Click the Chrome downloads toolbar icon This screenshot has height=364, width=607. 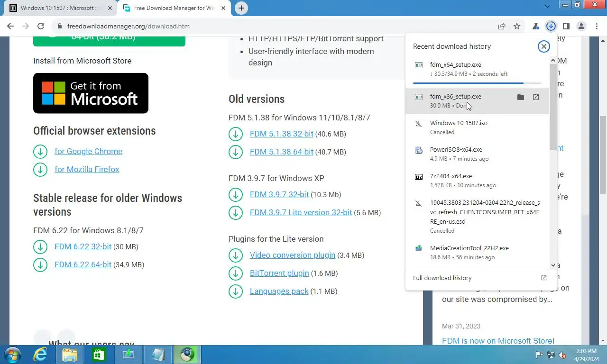551,26
